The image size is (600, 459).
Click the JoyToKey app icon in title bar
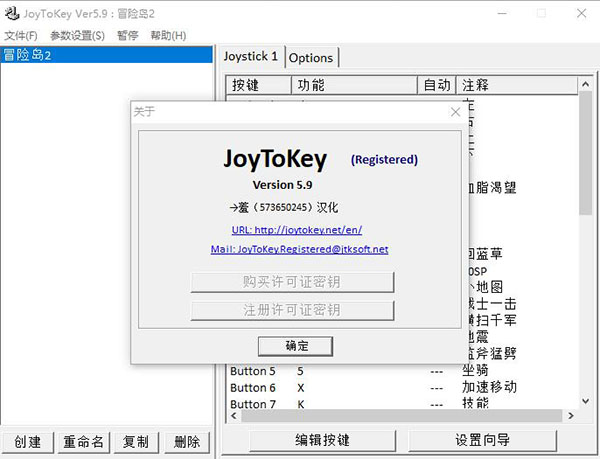click(14, 14)
